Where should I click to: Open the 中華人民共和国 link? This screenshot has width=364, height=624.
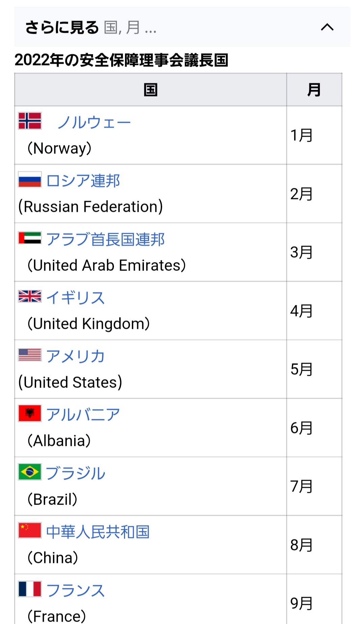click(98, 532)
